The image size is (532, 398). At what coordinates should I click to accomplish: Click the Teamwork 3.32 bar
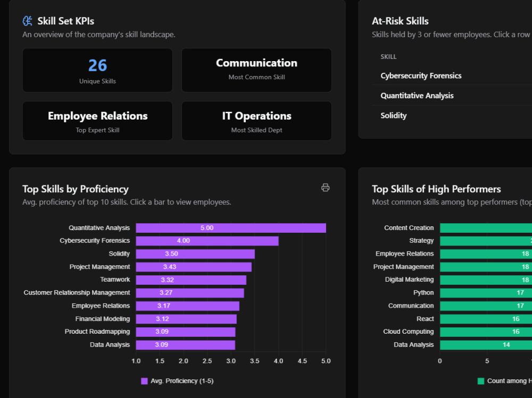click(x=191, y=280)
